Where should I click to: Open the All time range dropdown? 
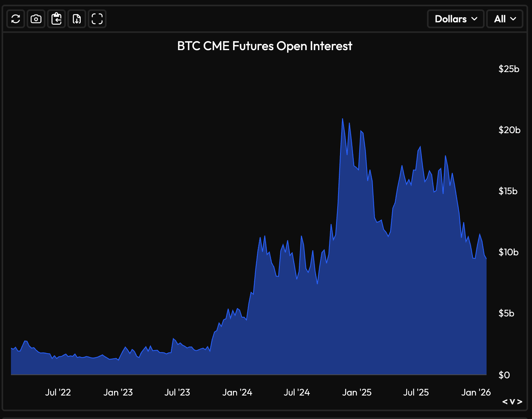505,19
